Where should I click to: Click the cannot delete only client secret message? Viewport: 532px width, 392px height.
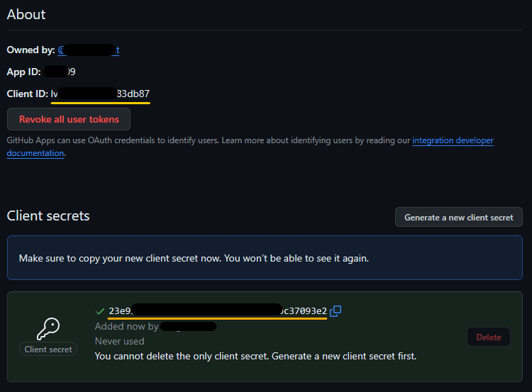coord(255,356)
